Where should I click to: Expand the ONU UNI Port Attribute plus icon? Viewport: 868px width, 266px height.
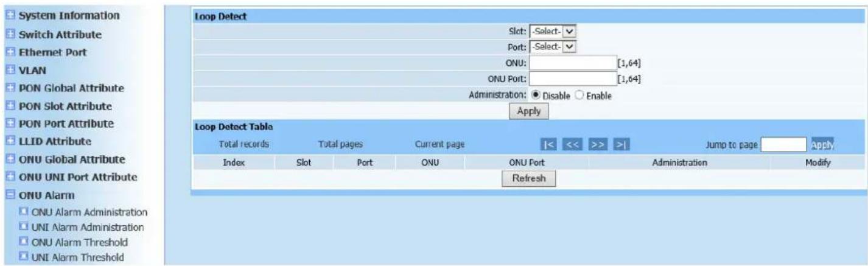[9, 178]
